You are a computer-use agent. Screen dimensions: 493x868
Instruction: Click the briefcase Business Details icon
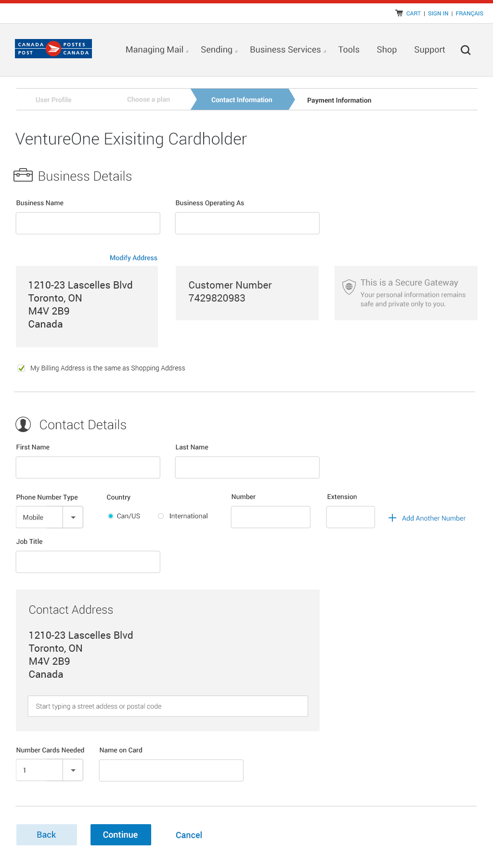tap(23, 175)
